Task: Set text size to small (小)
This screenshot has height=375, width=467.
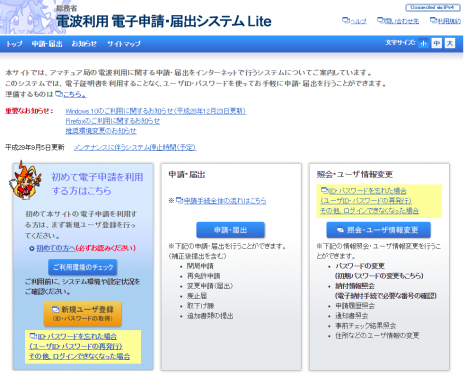Action: 423,43
